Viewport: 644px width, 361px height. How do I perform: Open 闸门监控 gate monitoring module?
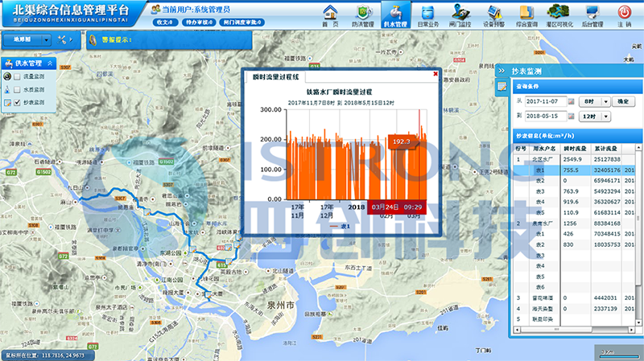[461, 15]
